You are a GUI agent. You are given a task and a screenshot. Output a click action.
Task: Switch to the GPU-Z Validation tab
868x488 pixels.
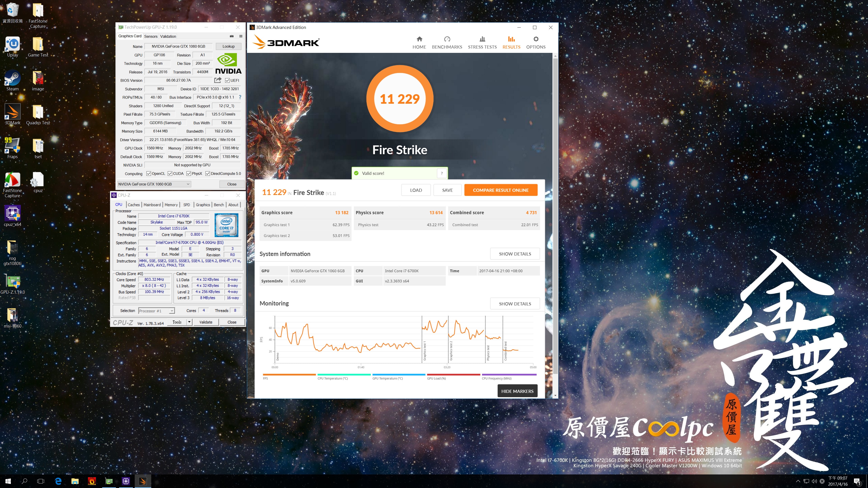pyautogui.click(x=168, y=36)
